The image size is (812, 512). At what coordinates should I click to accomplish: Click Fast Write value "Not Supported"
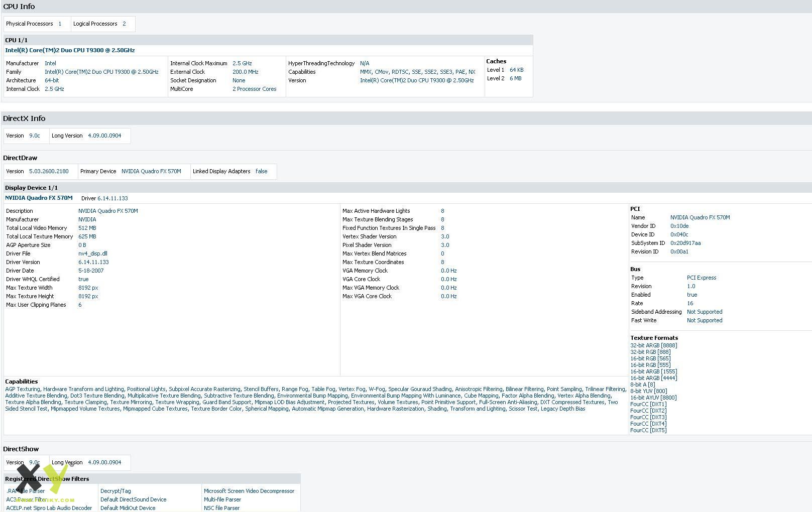tap(705, 320)
